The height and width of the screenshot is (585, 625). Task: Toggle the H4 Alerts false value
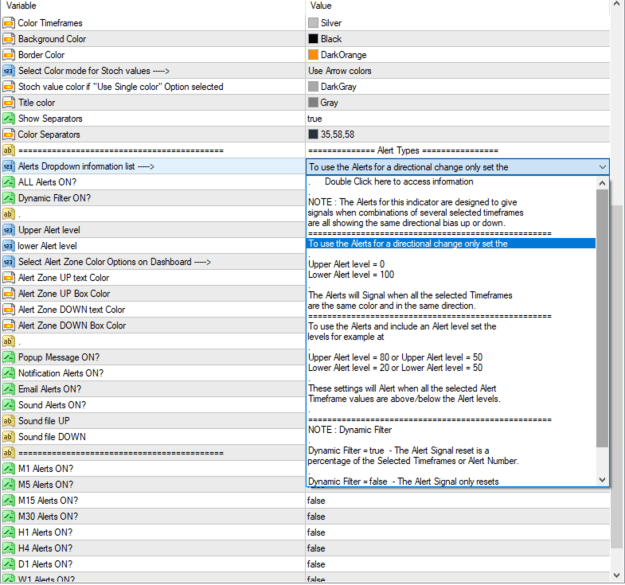[x=316, y=549]
